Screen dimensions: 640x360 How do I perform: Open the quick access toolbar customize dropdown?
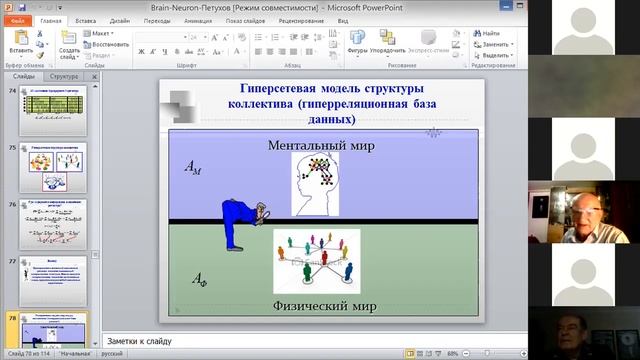60,8
